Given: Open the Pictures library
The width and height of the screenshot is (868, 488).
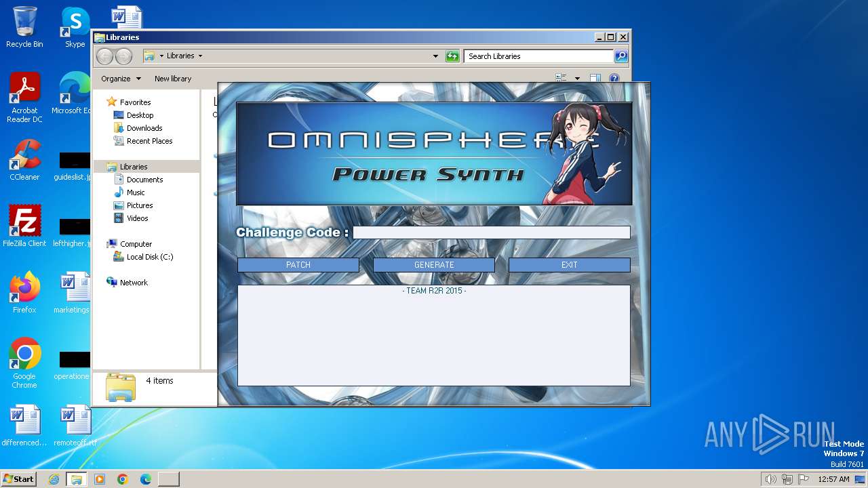Looking at the screenshot, I should (140, 205).
